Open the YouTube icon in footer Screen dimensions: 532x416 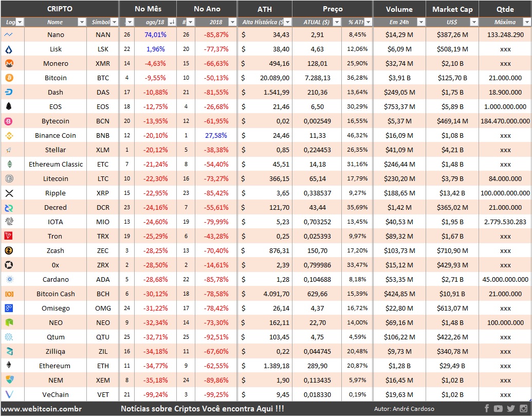pyautogui.click(x=499, y=408)
